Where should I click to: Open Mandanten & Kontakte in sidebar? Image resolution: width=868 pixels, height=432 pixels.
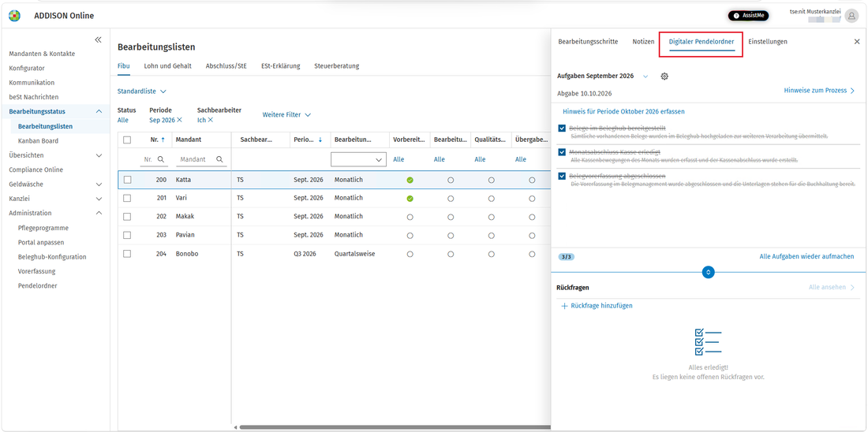click(x=42, y=54)
